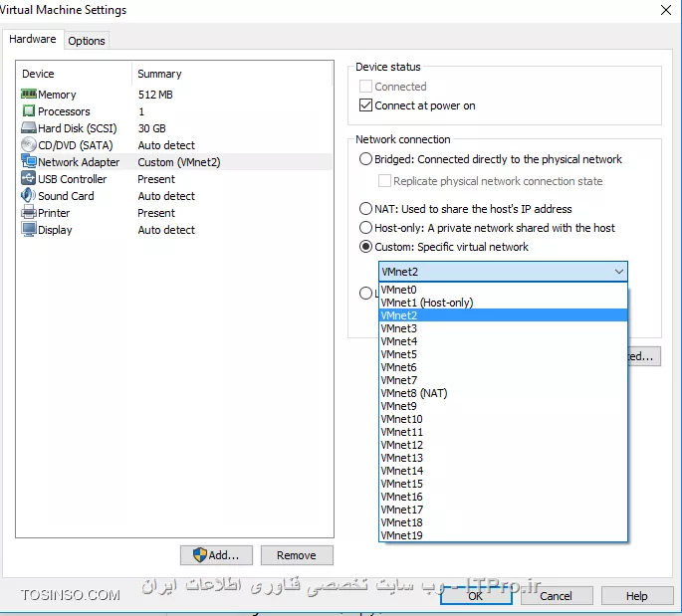
Task: Click the Cancel button
Action: click(556, 595)
